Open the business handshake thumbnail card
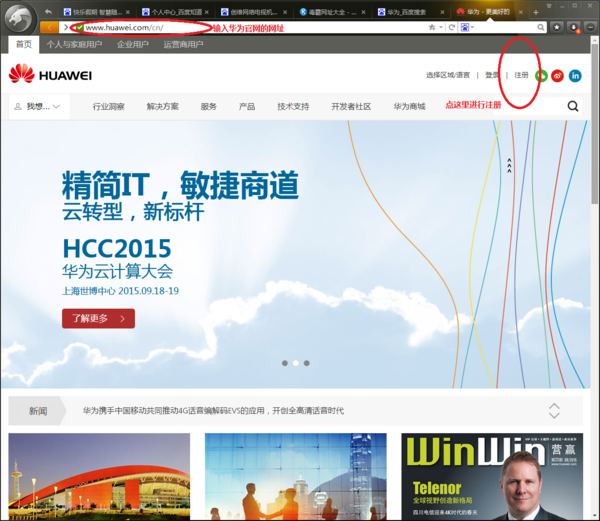The height and width of the screenshot is (521, 600). [x=296, y=476]
